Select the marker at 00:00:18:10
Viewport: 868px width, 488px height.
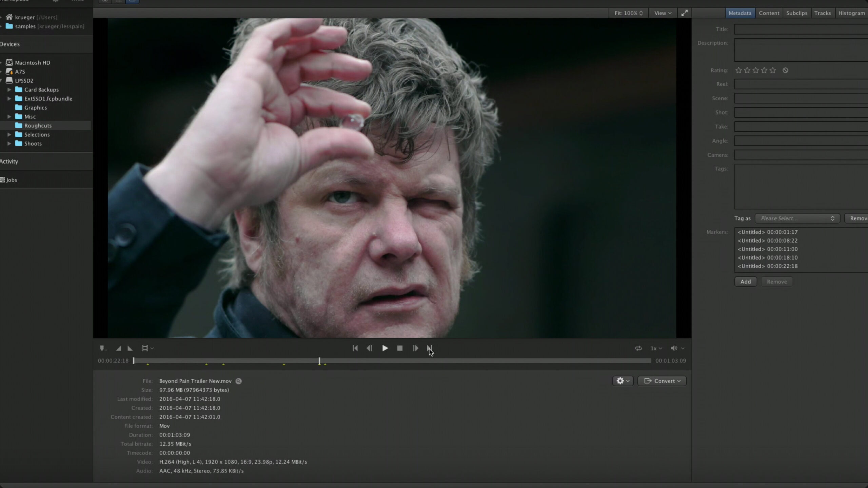click(x=768, y=258)
